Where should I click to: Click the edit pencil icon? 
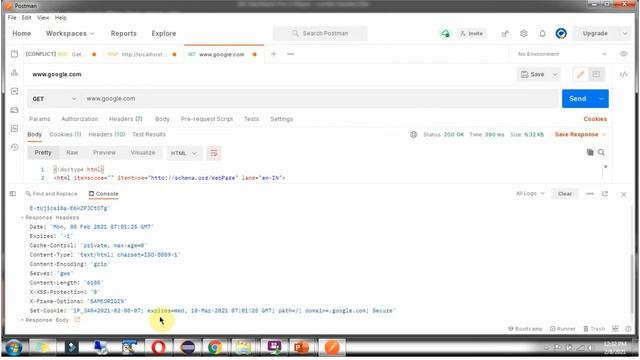580,74
